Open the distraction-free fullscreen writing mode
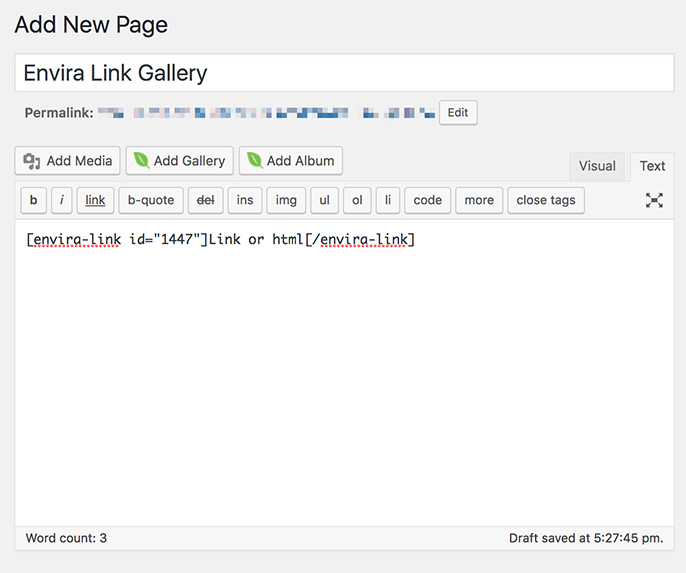Screen dimensions: 686x573 (x=654, y=200)
